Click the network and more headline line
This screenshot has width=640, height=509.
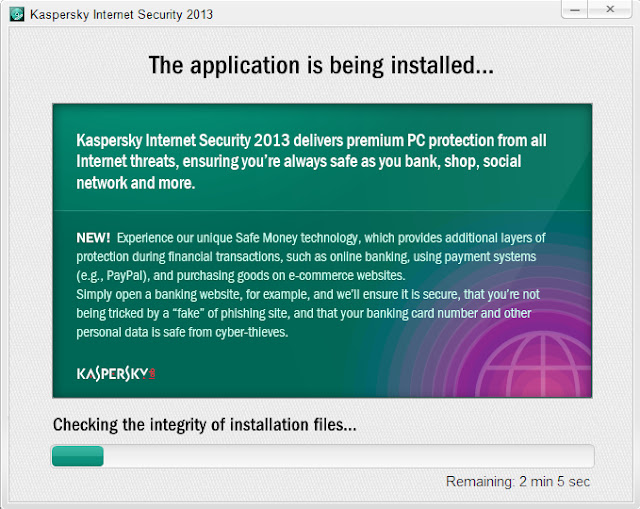[x=136, y=183]
